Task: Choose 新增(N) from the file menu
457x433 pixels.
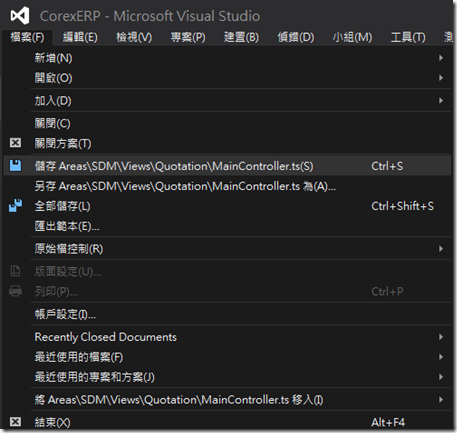Action: pos(227,58)
